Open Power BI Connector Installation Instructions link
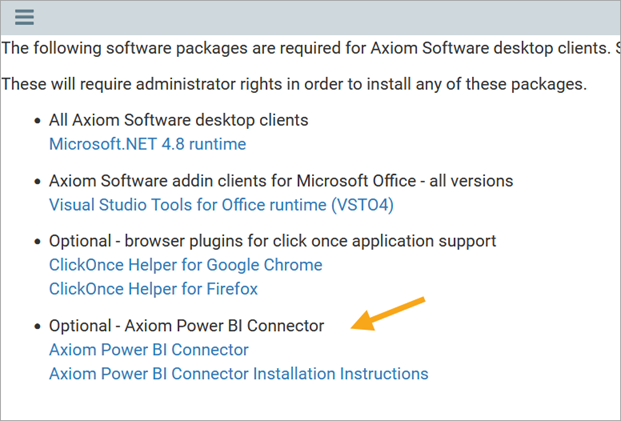This screenshot has height=421, width=621. click(x=238, y=374)
